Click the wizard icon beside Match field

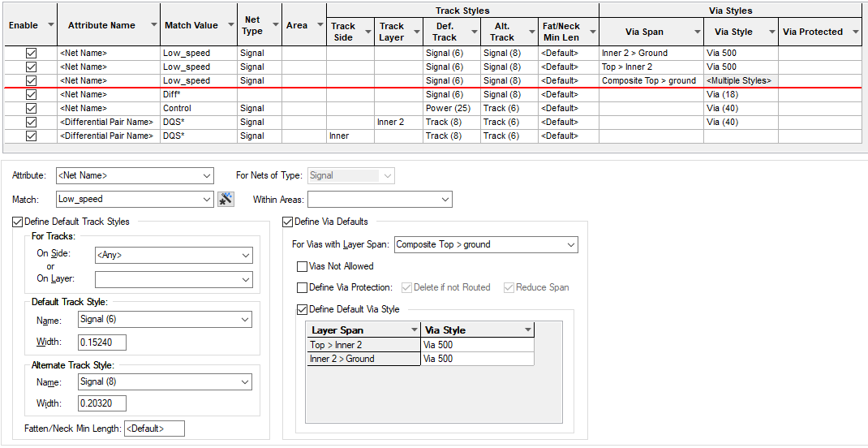click(x=226, y=199)
